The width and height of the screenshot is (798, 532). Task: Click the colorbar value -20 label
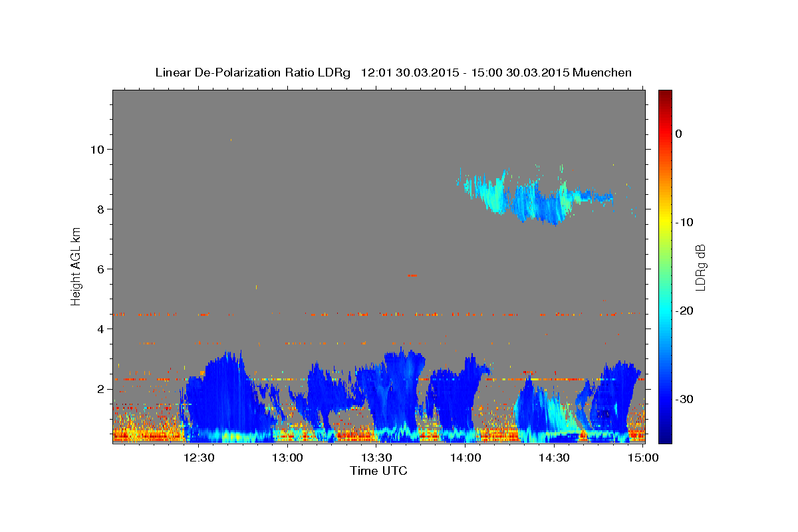pyautogui.click(x=685, y=311)
